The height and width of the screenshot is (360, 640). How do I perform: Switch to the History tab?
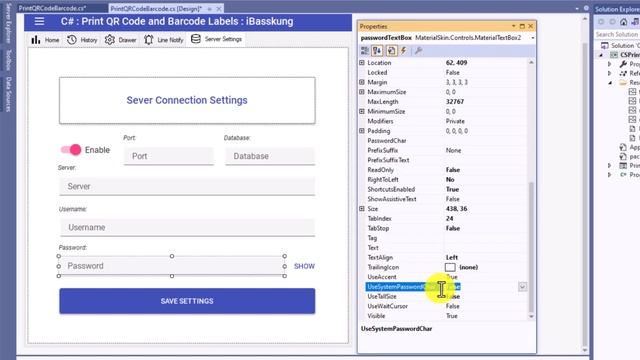click(82, 40)
